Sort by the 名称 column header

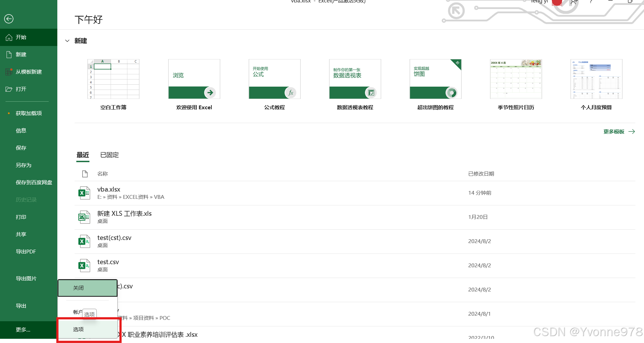[x=103, y=174]
